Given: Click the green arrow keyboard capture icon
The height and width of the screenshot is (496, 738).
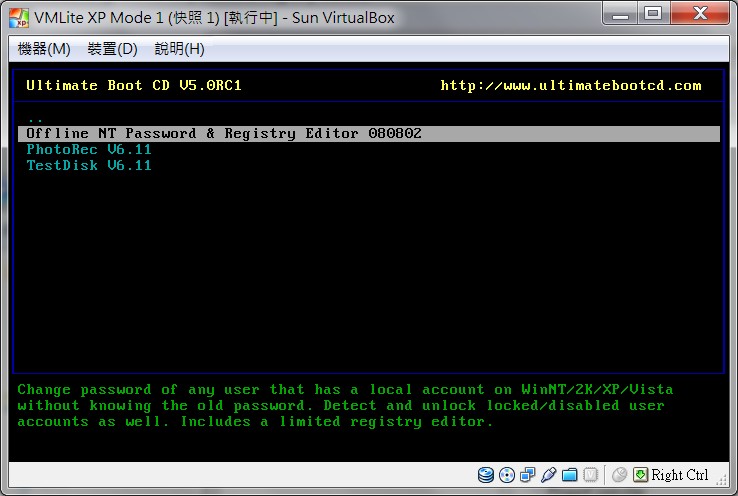Looking at the screenshot, I should point(640,475).
